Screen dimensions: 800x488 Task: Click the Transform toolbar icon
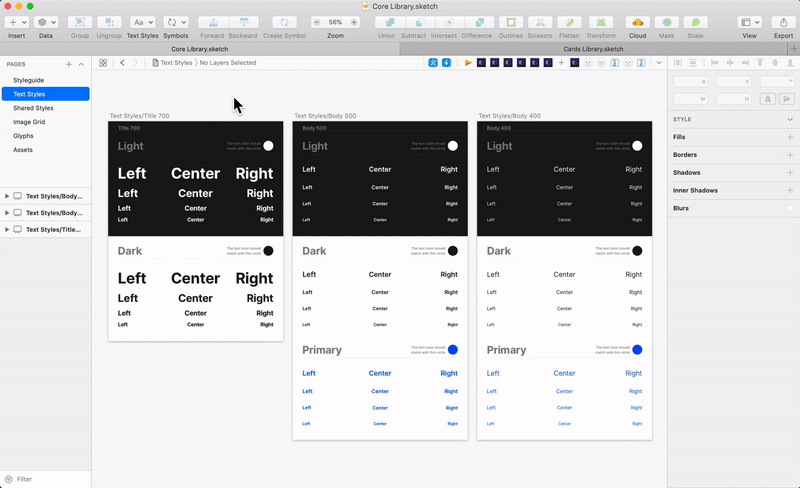[601, 22]
